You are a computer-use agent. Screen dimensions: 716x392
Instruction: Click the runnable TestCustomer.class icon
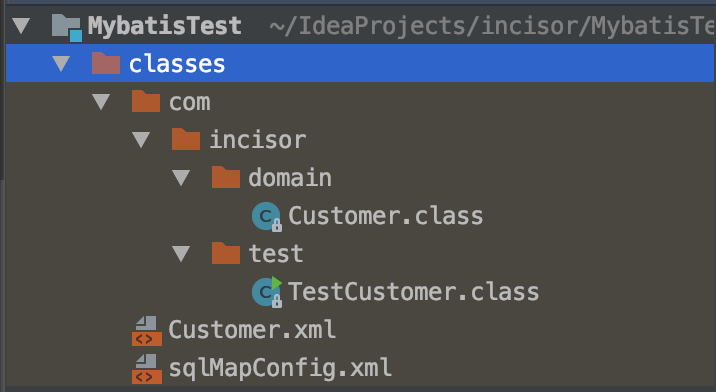click(x=267, y=291)
